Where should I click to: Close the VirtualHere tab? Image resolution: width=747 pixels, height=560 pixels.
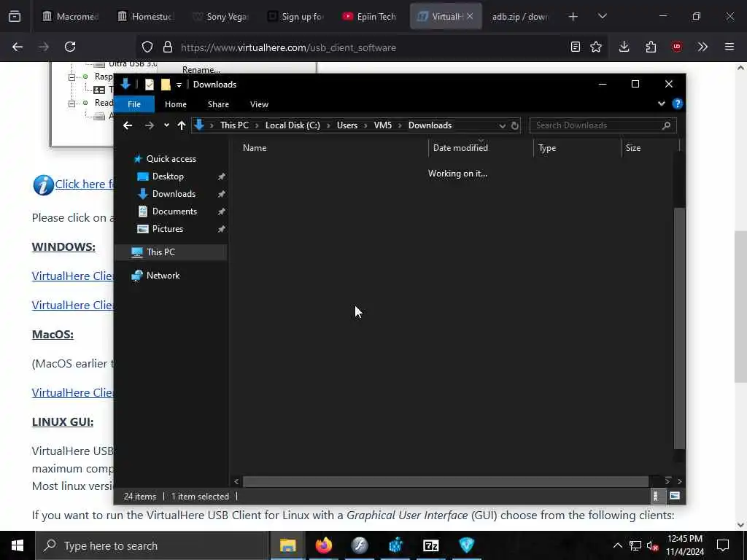(470, 16)
